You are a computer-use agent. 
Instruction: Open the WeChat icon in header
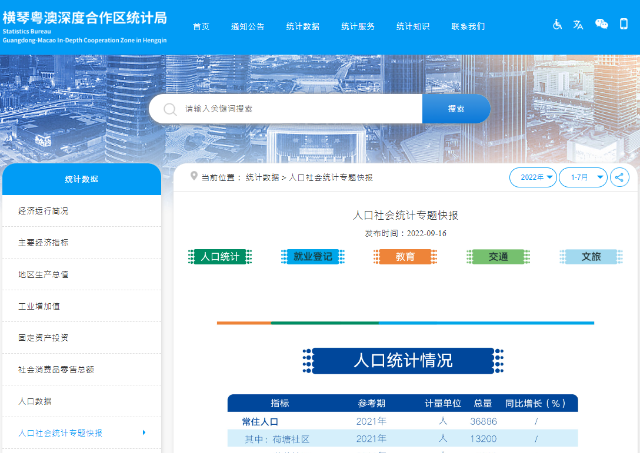pyautogui.click(x=601, y=24)
